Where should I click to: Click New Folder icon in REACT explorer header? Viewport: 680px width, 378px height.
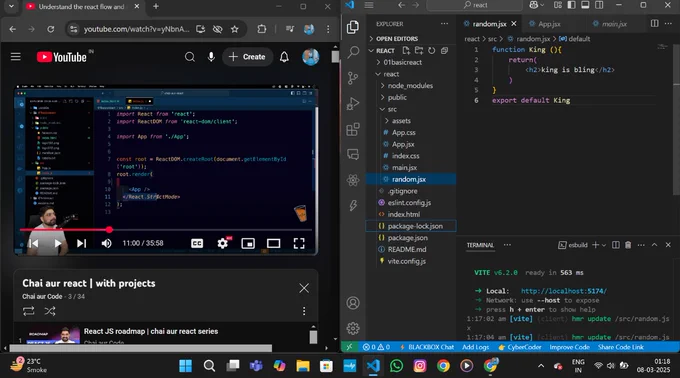click(x=419, y=51)
